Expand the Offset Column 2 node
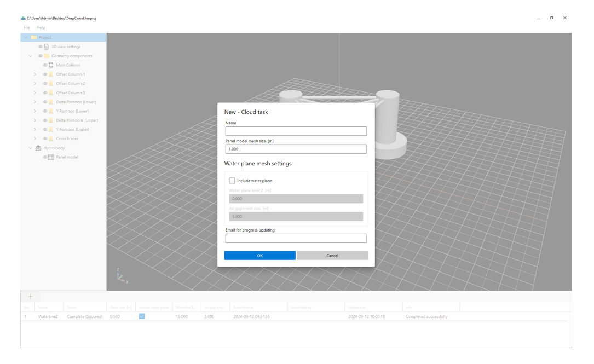The image size is (594, 364). pos(35,83)
